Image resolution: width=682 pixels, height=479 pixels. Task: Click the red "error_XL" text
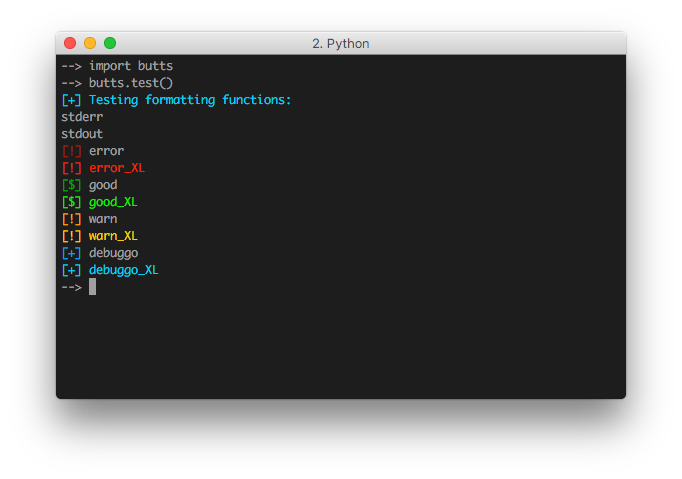coord(117,168)
